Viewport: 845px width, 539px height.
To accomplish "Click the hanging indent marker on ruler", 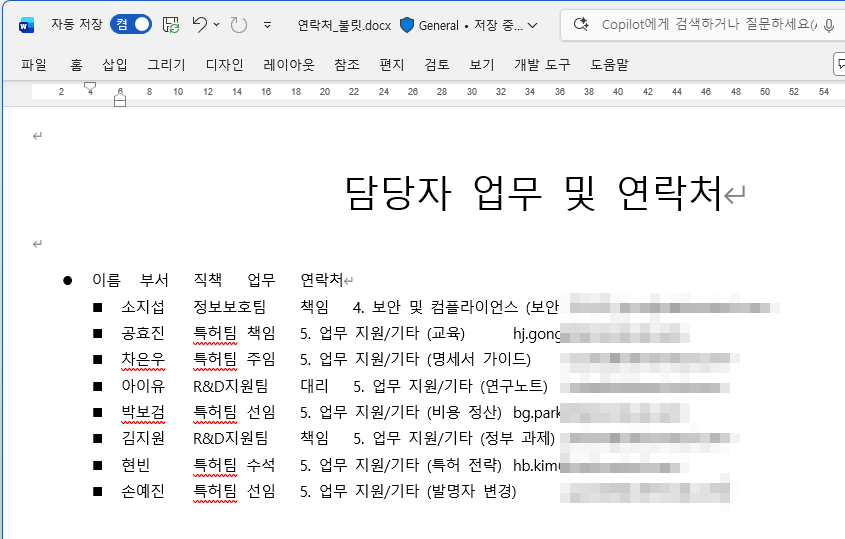I will [120, 98].
